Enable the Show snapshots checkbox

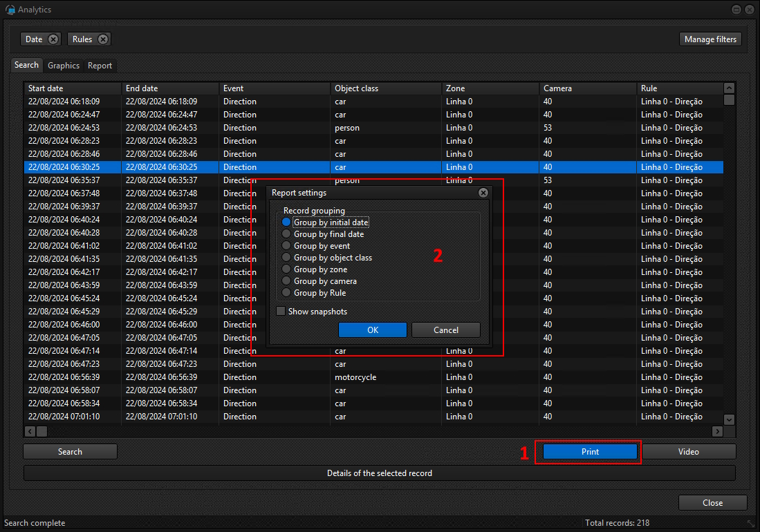tap(281, 312)
